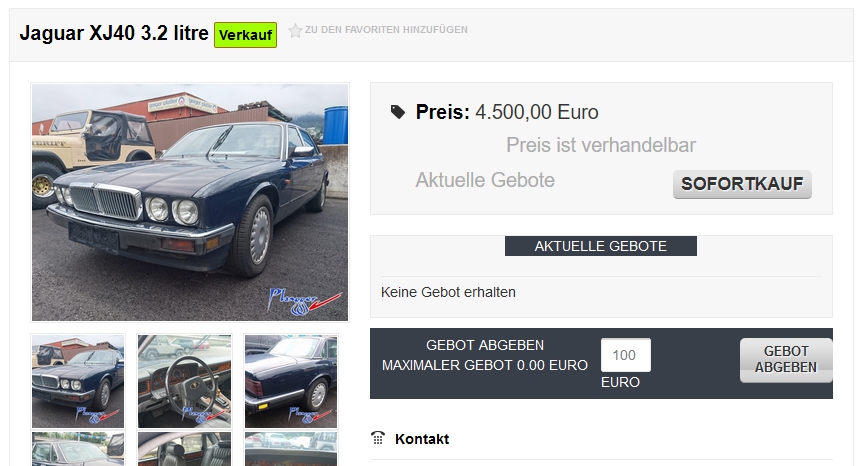This screenshot has height=466, width=865.
Task: Select the front view thumbnail
Action: point(78,381)
